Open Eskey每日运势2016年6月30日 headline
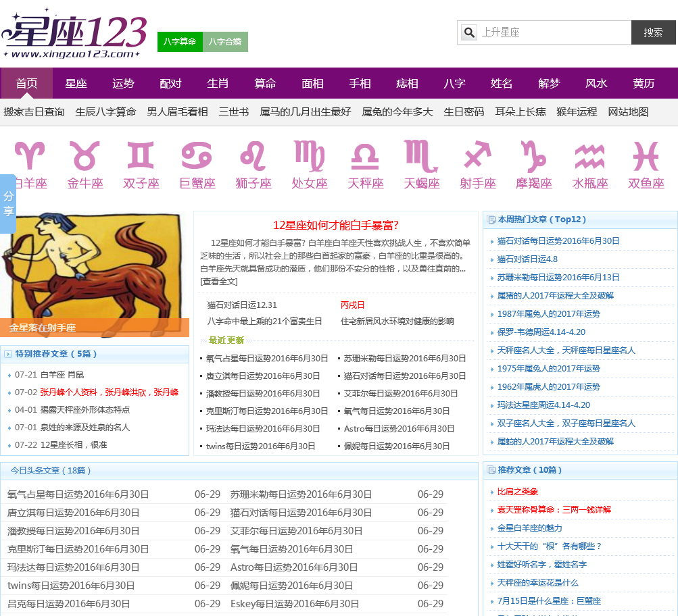The height and width of the screenshot is (616, 678). click(295, 604)
